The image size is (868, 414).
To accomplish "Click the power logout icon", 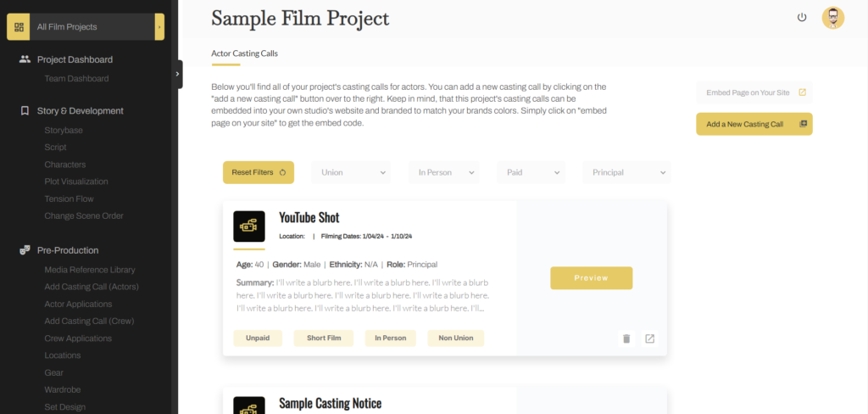I will 802,18.
